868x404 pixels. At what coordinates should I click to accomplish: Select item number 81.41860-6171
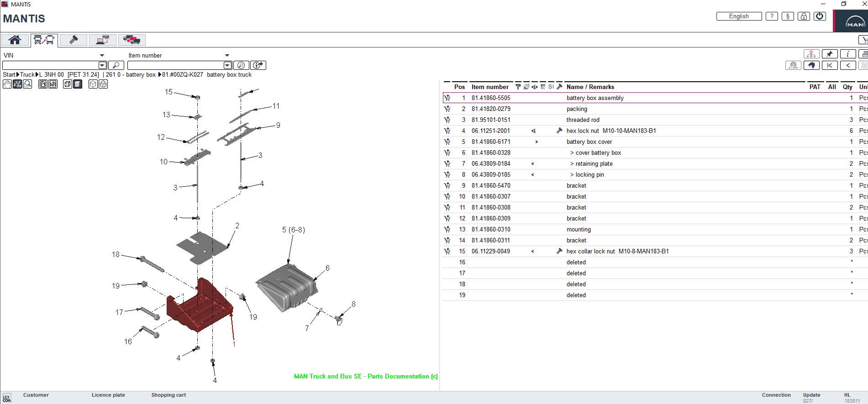491,142
